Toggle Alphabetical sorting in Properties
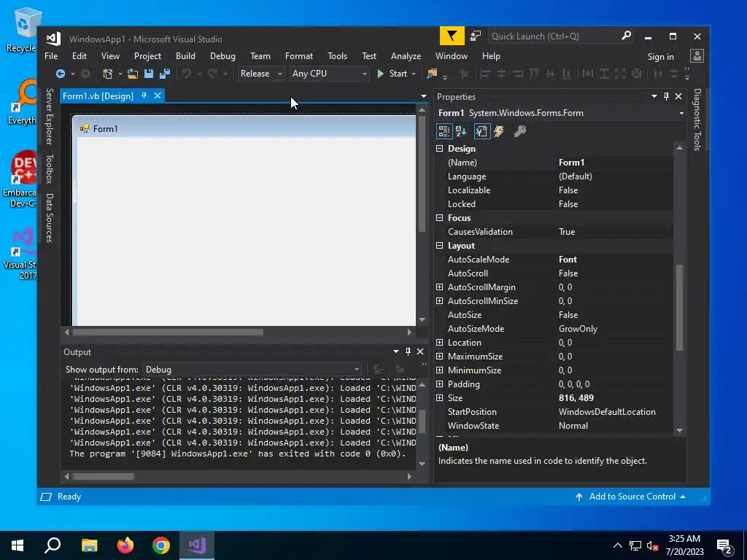 pos(461,131)
